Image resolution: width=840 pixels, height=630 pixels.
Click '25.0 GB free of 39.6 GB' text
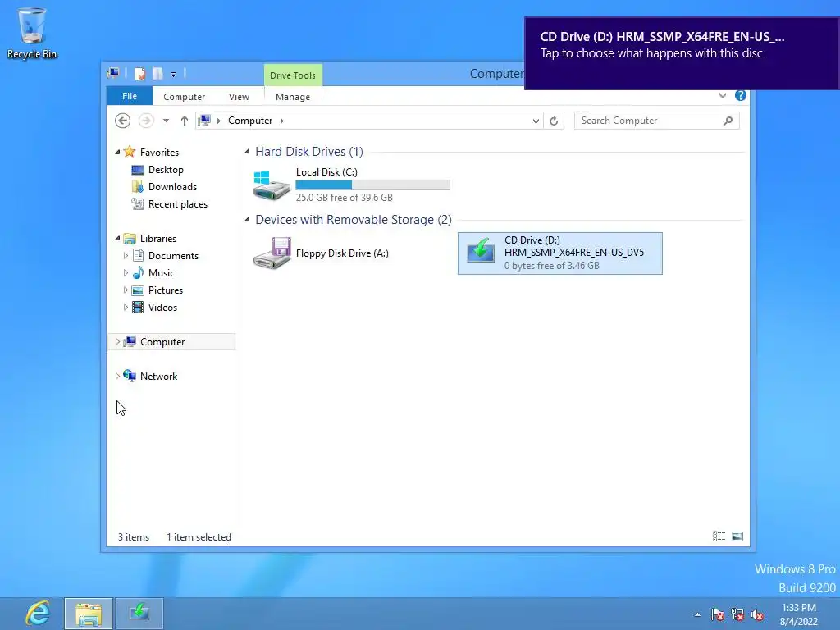pos(345,198)
